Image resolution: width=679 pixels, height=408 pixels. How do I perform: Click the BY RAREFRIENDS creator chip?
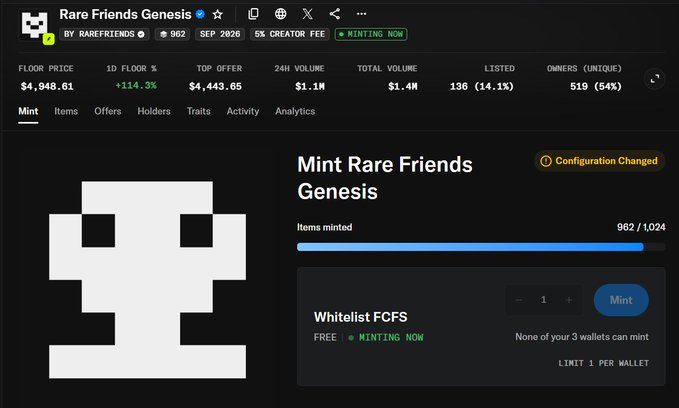point(104,34)
